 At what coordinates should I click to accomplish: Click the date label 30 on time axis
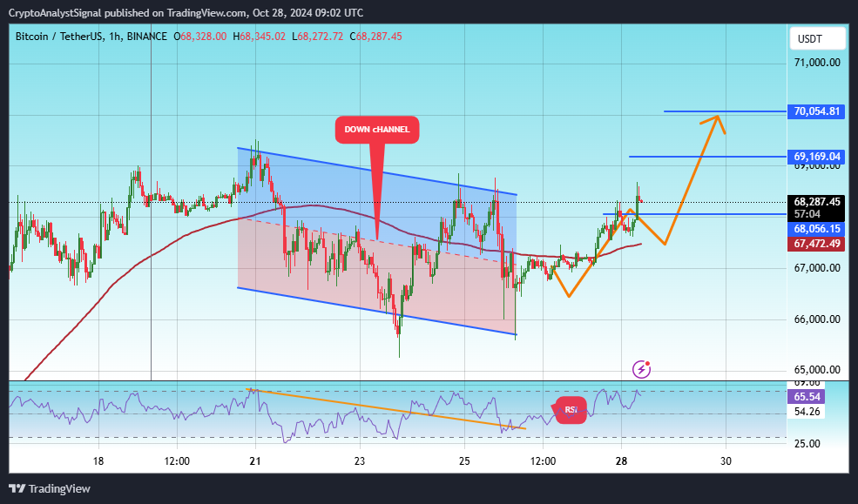(x=726, y=461)
